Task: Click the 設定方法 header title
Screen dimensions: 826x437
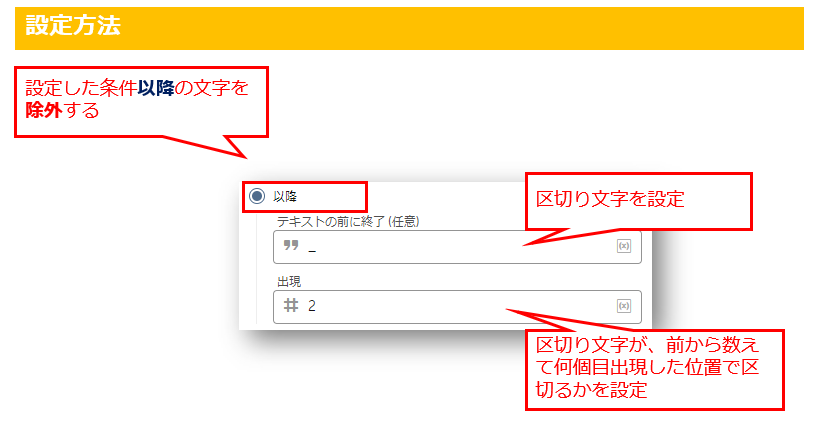Action: point(73,25)
